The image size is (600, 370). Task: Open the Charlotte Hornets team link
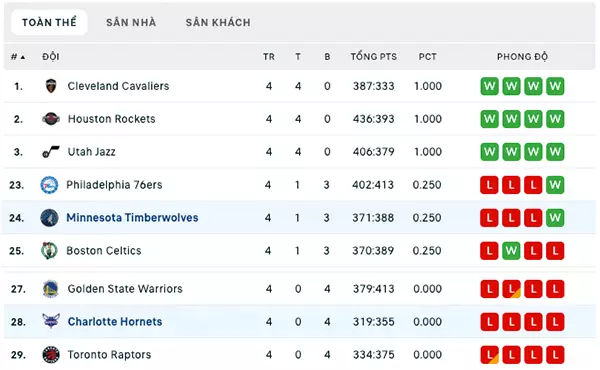(x=115, y=322)
